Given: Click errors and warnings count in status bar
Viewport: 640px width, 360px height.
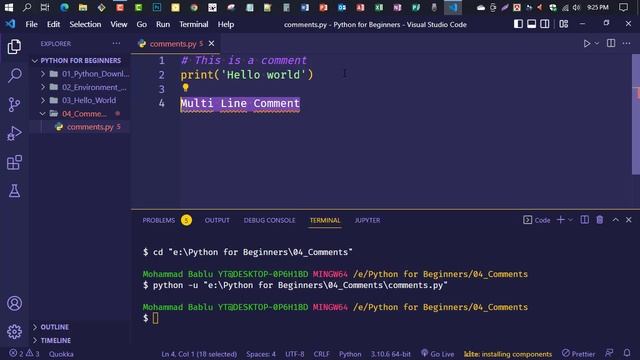Looking at the screenshot, I should point(24,353).
